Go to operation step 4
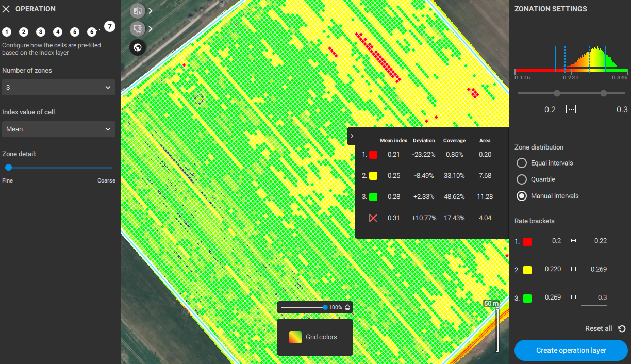The height and width of the screenshot is (364, 631). point(58,31)
